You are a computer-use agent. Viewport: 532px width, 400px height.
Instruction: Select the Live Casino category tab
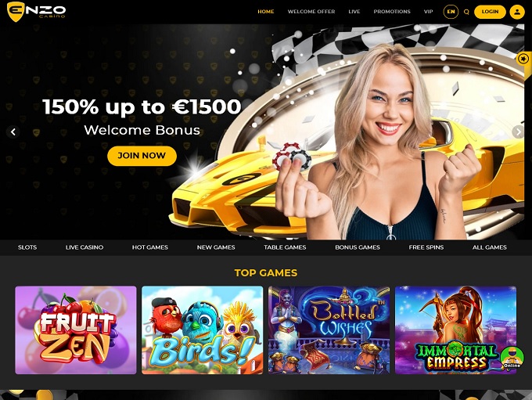[x=84, y=247]
